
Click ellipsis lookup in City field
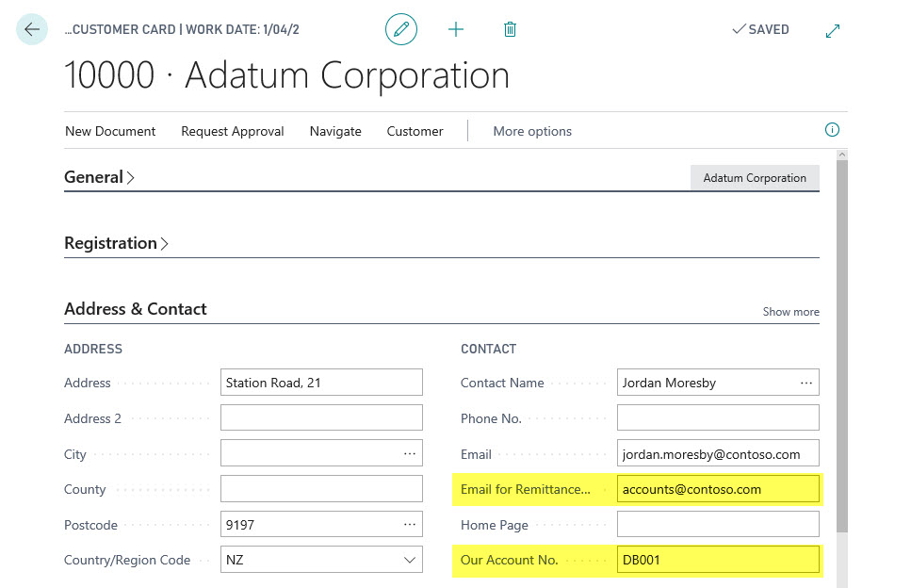[x=409, y=453]
